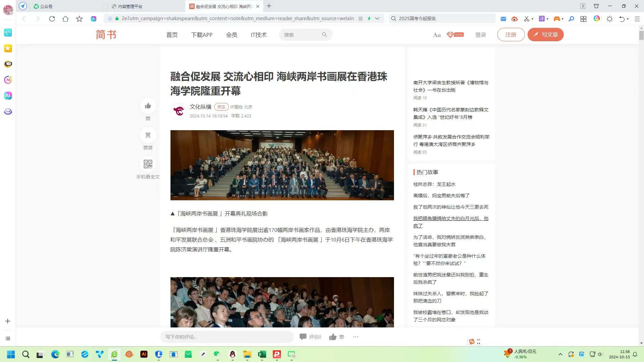The image size is (644, 362).
Task: Click the QR code 手机看全文 icon
Action: pyautogui.click(x=148, y=164)
